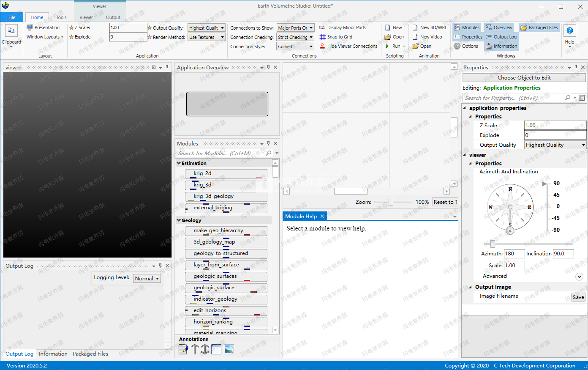Viewport: 588px width, 370px height.
Task: Switch to the Viewer ribbon tab
Action: (x=86, y=17)
